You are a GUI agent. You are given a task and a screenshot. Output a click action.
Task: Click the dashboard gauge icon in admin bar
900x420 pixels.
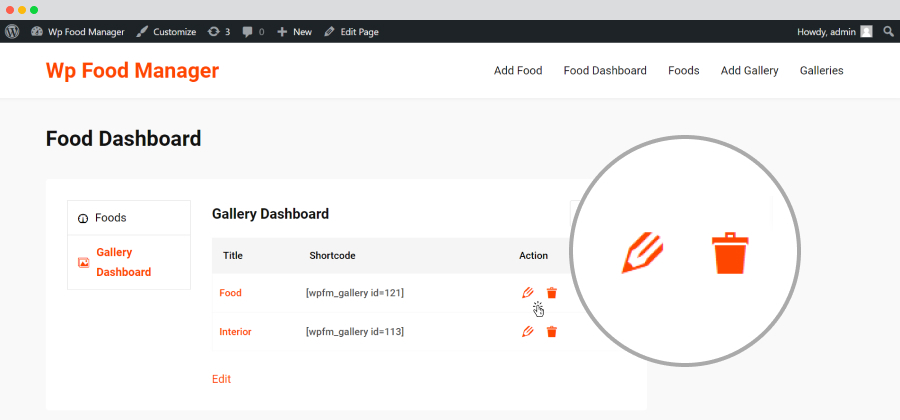[37, 32]
